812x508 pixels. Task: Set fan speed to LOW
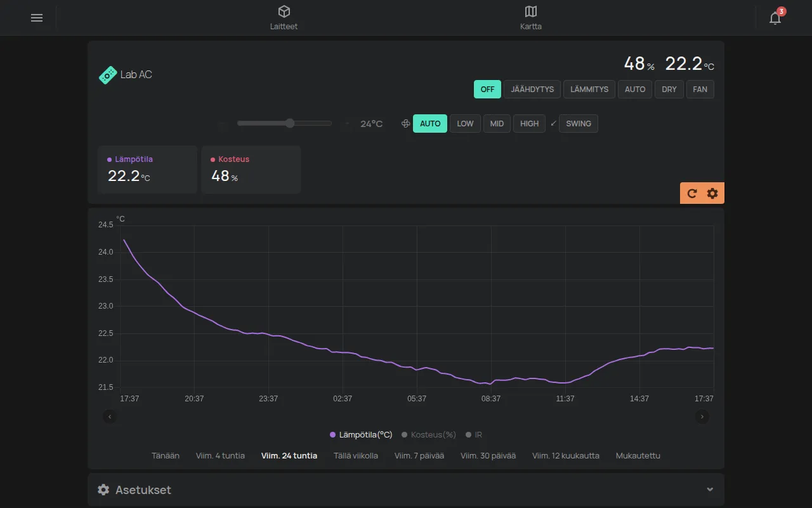pyautogui.click(x=465, y=124)
